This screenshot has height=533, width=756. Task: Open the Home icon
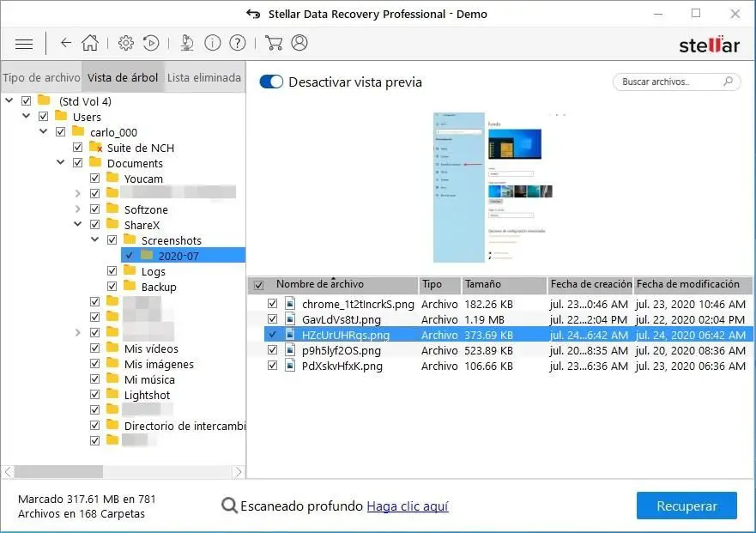[90, 43]
